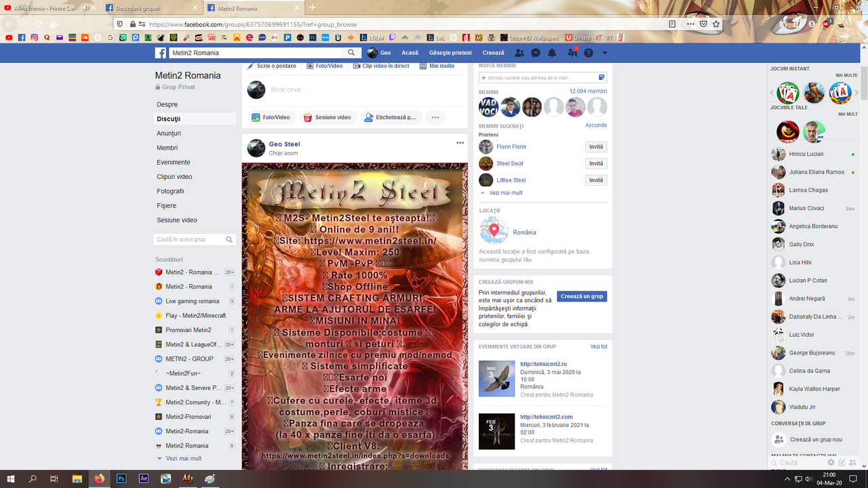Click the Firefox home button
Screen dimensions: 868x488
tap(53, 24)
